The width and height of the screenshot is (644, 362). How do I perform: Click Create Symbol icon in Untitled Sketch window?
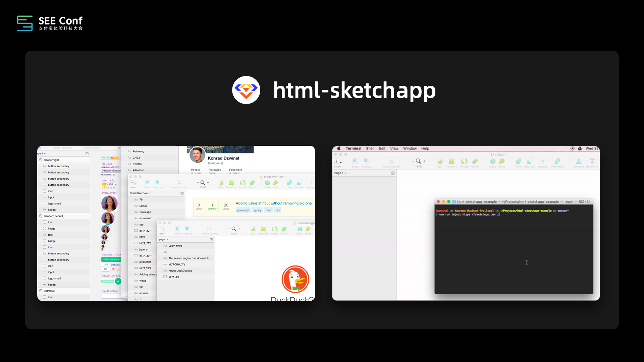pos(391,162)
